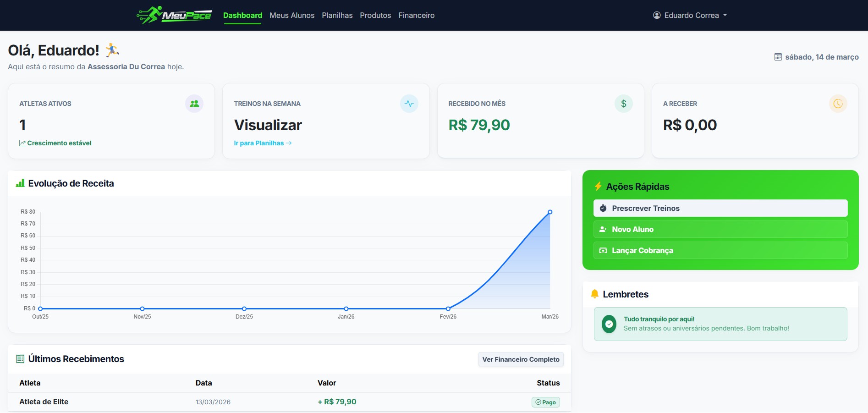
Task: Click the bar chart icon by Evolução de Receita
Action: (x=20, y=183)
